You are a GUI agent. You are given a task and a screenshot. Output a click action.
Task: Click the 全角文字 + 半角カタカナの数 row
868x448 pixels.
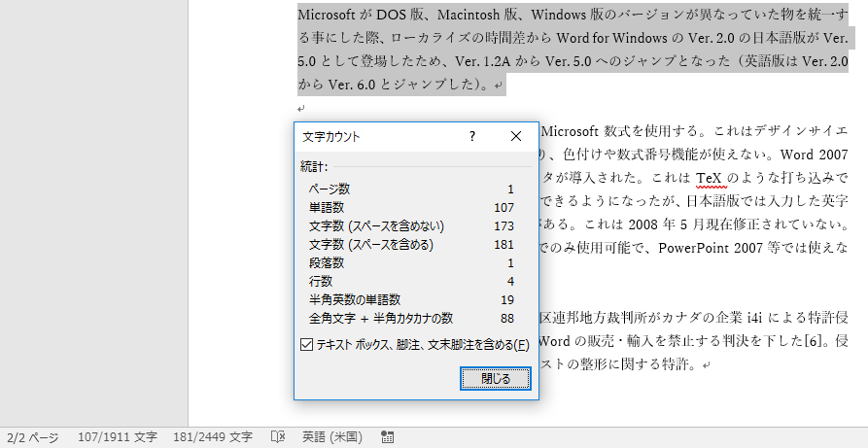pos(411,319)
